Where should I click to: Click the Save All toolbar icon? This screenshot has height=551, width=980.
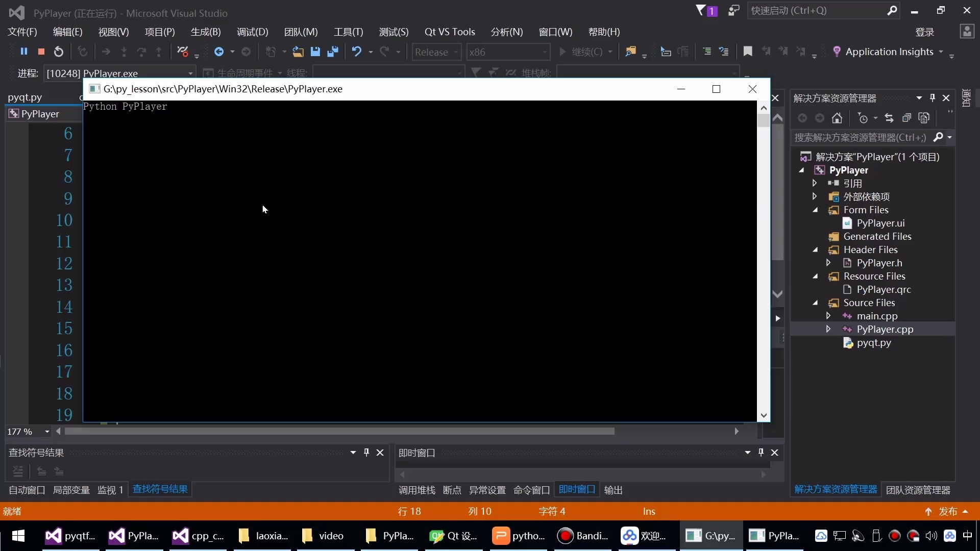333,52
